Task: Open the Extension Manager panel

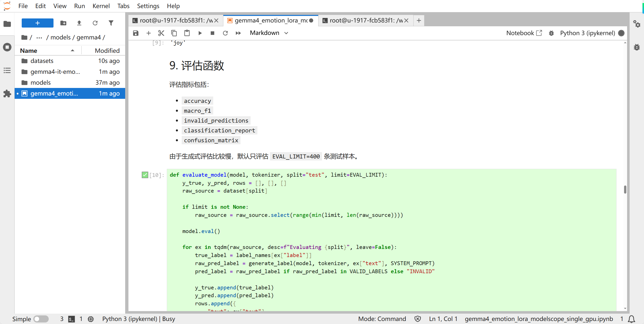Action: point(7,94)
